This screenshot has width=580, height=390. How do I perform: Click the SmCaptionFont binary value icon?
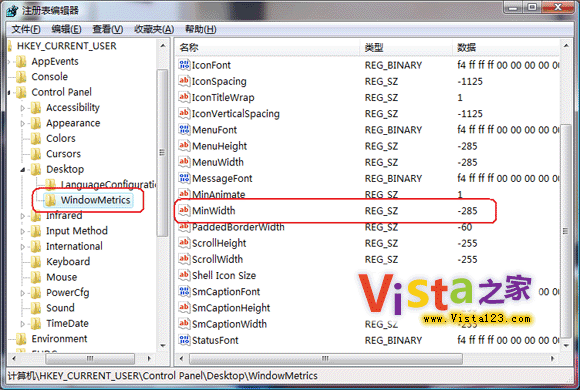[x=184, y=292]
